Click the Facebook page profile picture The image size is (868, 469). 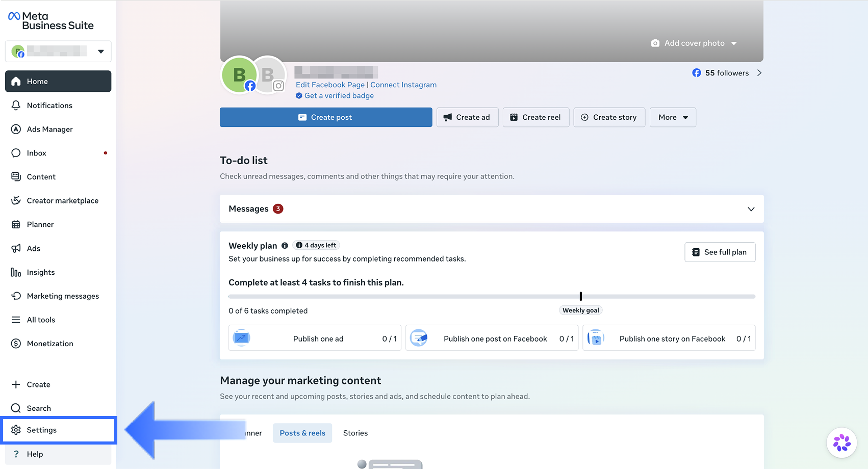[238, 74]
